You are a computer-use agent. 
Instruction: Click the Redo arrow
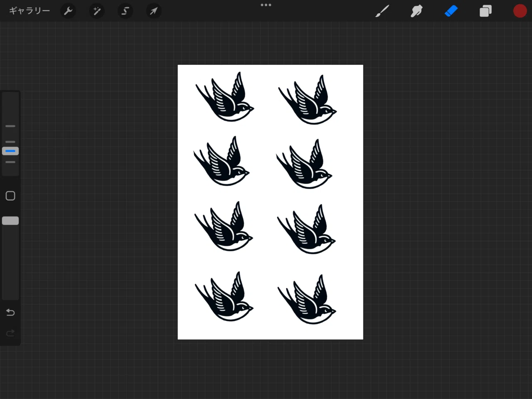(x=10, y=333)
